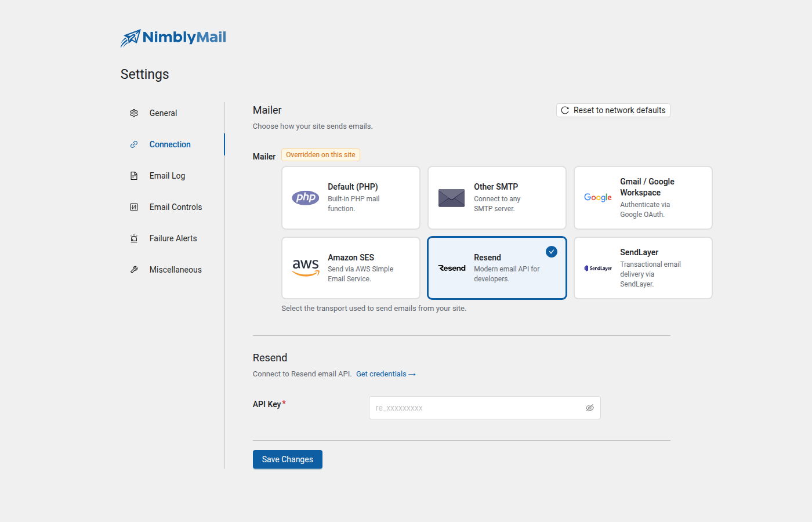This screenshot has width=812, height=522.
Task: Click the General gear icon
Action: [x=134, y=113]
